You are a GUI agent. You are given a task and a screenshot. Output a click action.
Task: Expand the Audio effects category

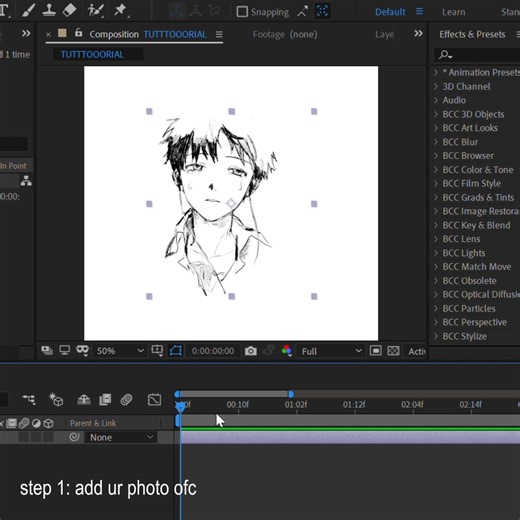click(x=436, y=100)
